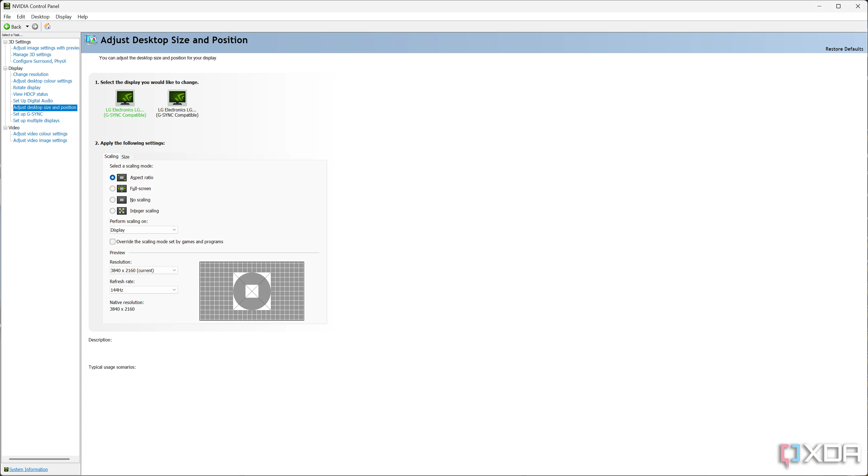Open the System Information link
This screenshot has width=868, height=476.
[x=28, y=469]
